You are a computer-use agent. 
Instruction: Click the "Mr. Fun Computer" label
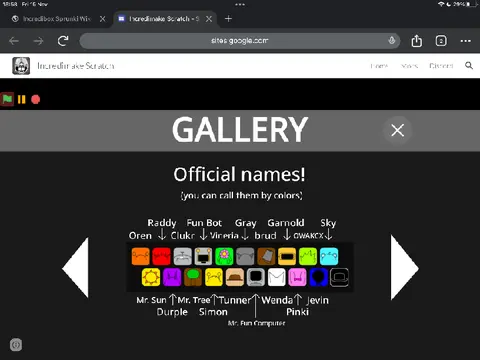coord(256,323)
